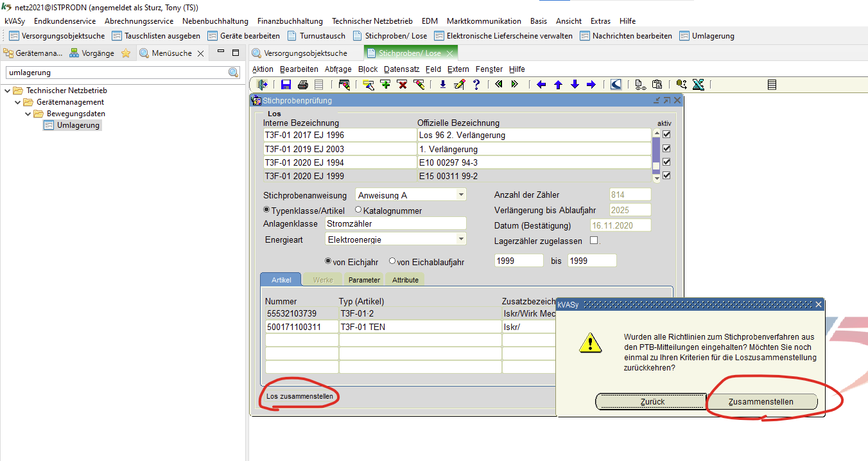Click the blue question mark help icon
The image size is (868, 461).
476,84
